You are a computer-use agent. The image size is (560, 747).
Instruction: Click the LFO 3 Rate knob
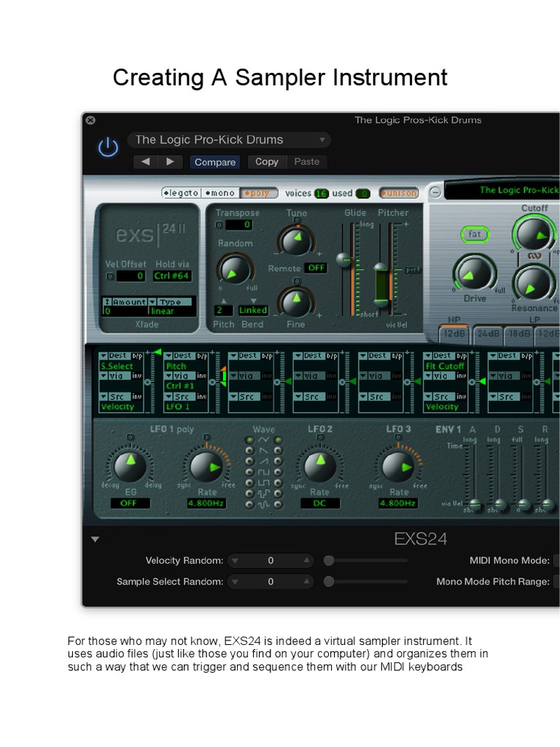tap(397, 466)
